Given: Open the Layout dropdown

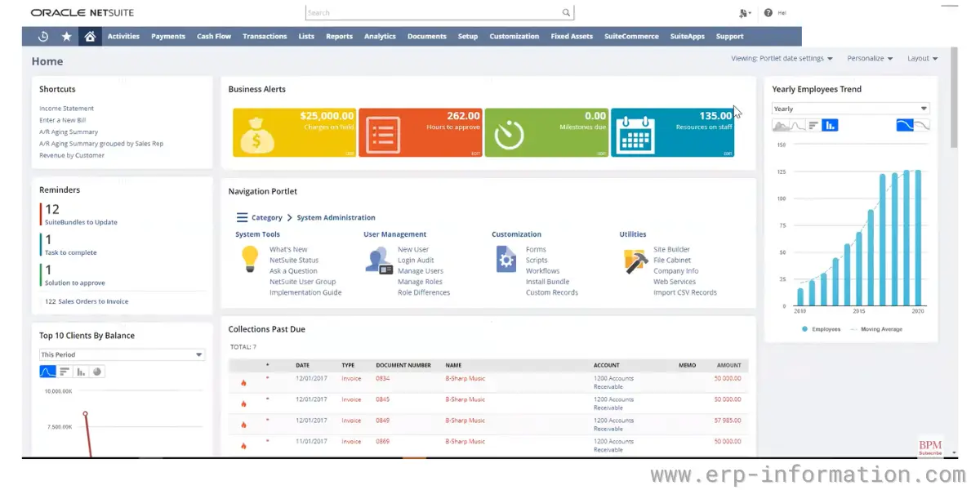Looking at the screenshot, I should point(922,59).
